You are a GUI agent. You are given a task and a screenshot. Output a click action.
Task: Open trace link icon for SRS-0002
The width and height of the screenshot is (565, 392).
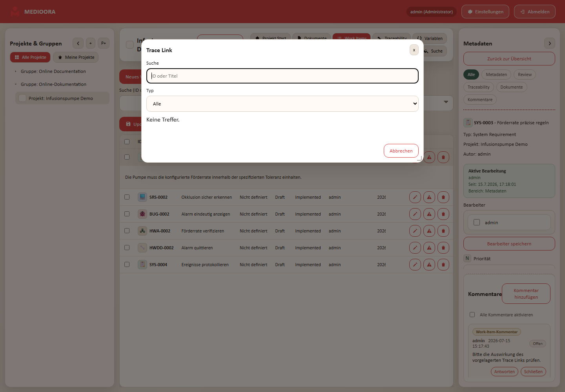coord(429,197)
